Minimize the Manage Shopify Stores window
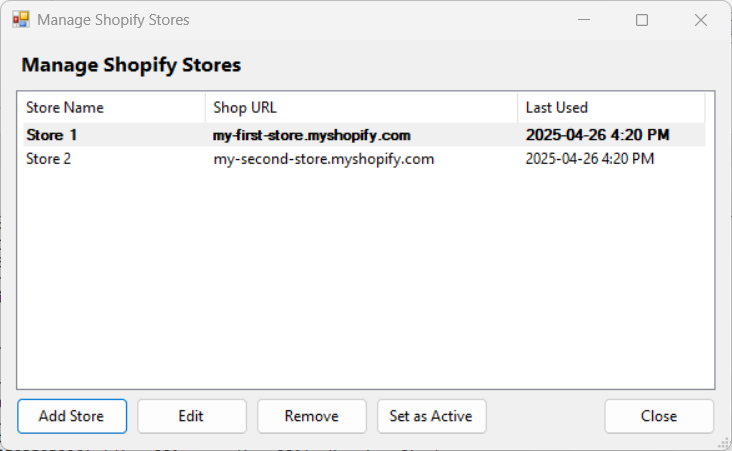Screen dimensions: 732x451 tap(584, 20)
